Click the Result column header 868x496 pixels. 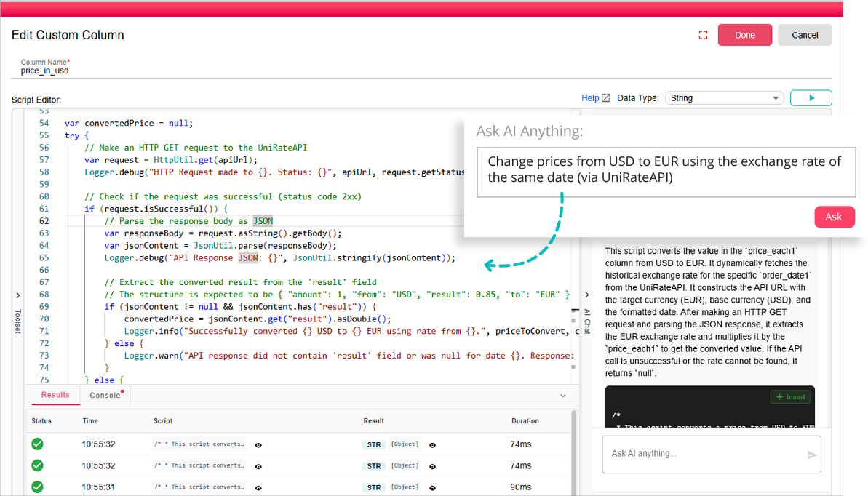374,421
